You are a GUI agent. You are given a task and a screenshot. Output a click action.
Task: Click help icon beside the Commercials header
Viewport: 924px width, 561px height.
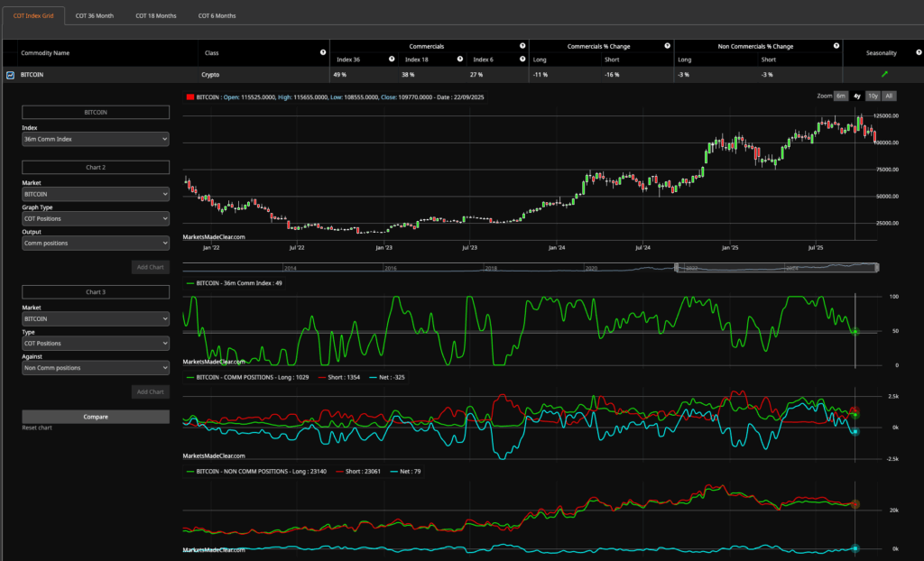[522, 45]
